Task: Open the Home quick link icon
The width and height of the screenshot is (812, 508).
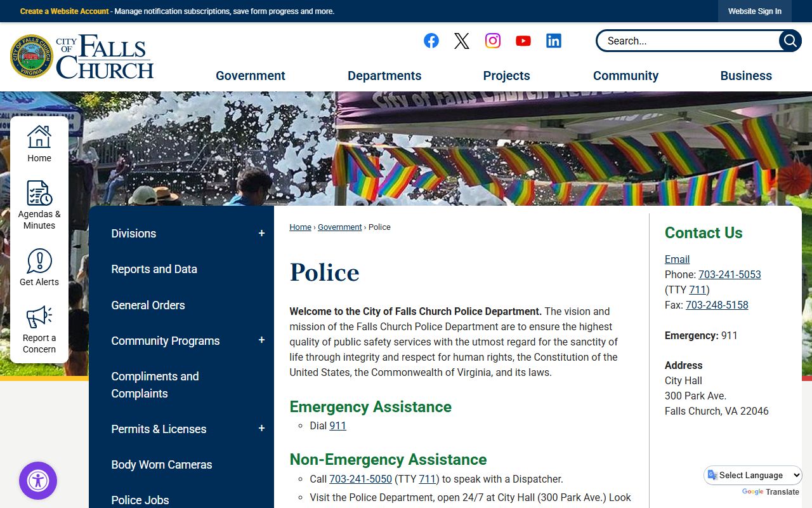Action: (x=39, y=144)
